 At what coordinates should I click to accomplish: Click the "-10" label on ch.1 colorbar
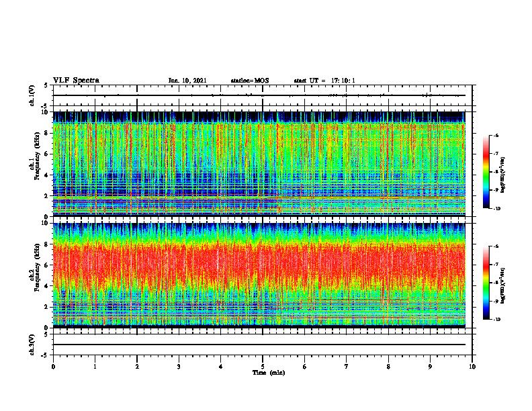point(496,209)
